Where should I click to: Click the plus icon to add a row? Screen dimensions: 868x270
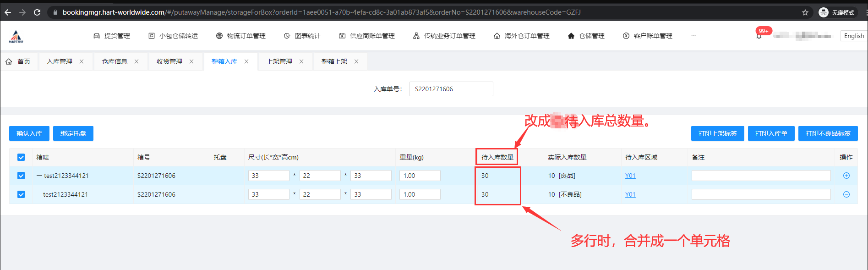tap(846, 176)
